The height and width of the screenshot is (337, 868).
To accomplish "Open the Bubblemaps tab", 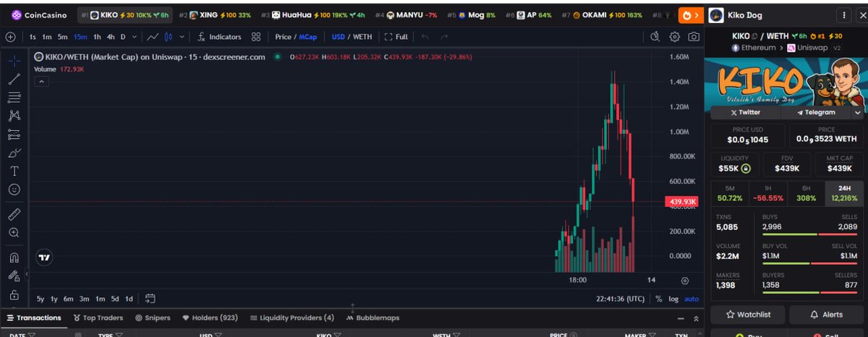I will click(373, 317).
